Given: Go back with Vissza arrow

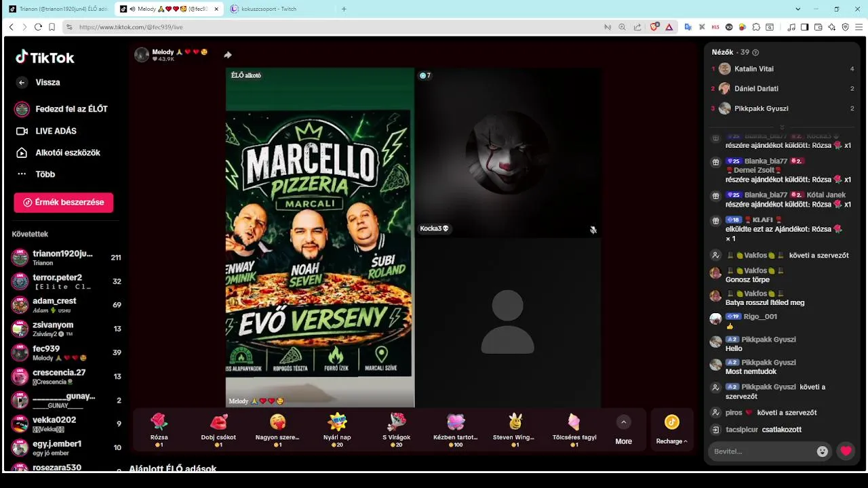Looking at the screenshot, I should click(22, 83).
